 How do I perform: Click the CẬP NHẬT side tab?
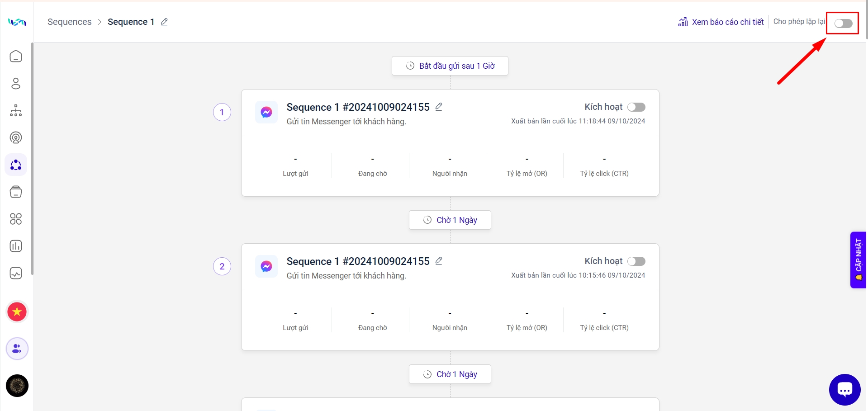coord(858,260)
